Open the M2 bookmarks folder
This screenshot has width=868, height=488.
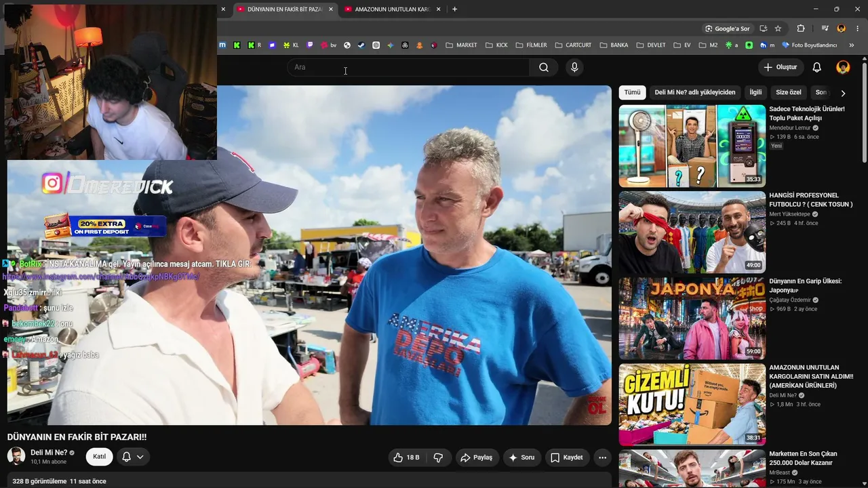click(x=708, y=45)
